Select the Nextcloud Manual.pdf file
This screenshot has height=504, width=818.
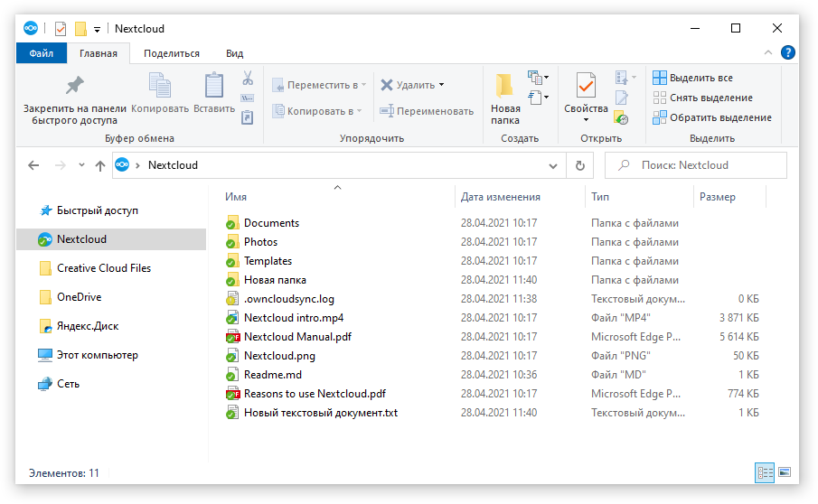pos(298,337)
